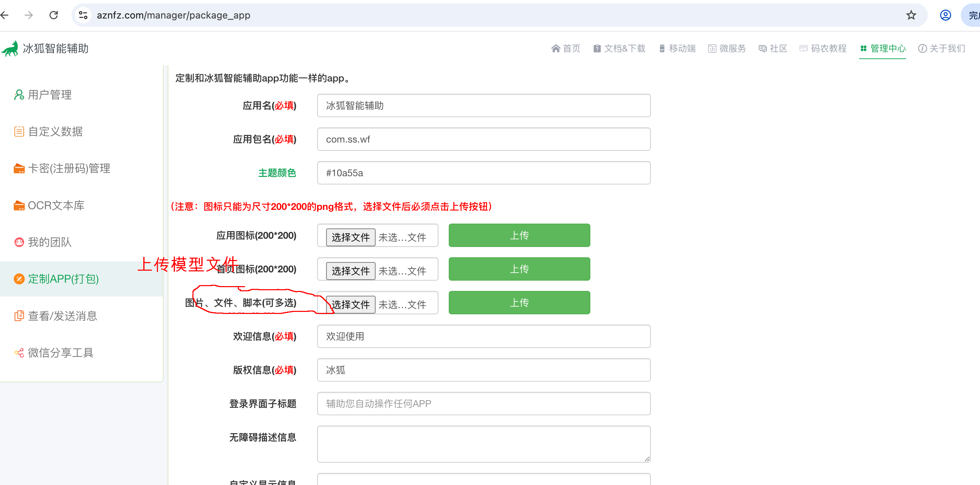
Task: Go to 首页 in top navigation
Action: [x=566, y=48]
